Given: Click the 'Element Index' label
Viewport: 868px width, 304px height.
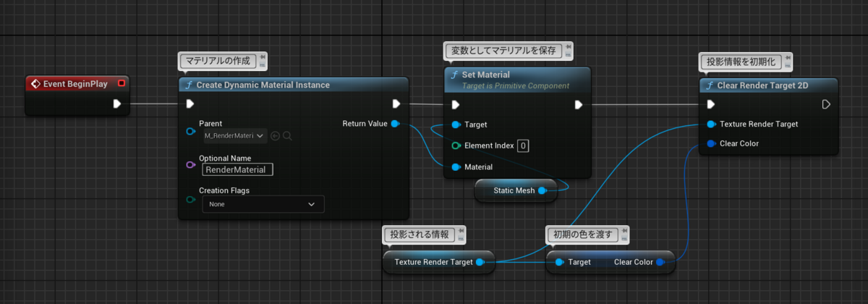Looking at the screenshot, I should point(489,145).
